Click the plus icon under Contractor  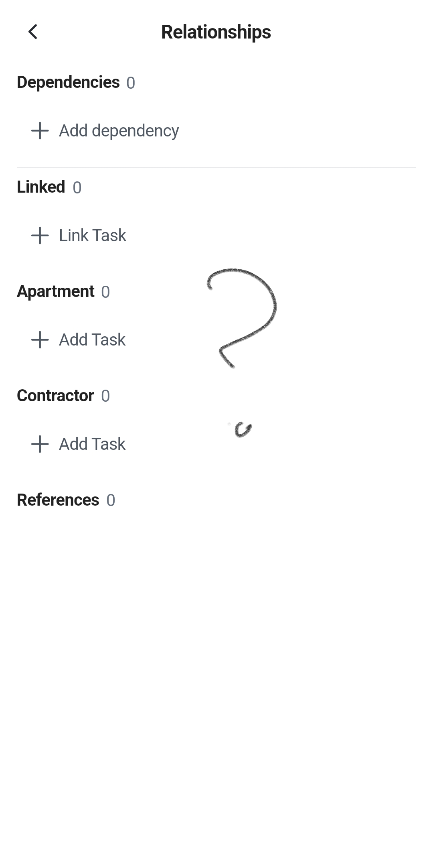click(x=40, y=444)
